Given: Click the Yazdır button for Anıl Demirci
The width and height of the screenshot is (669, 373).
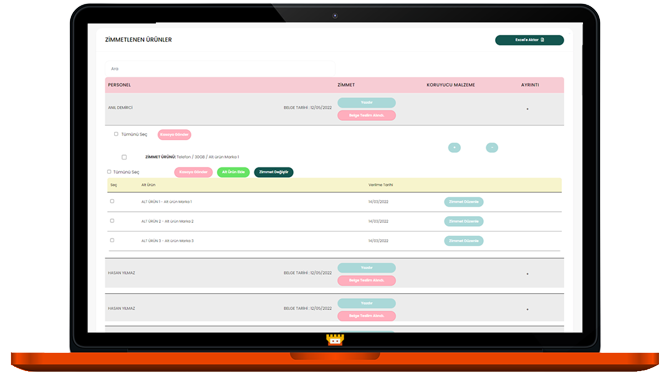Looking at the screenshot, I should pyautogui.click(x=366, y=103).
